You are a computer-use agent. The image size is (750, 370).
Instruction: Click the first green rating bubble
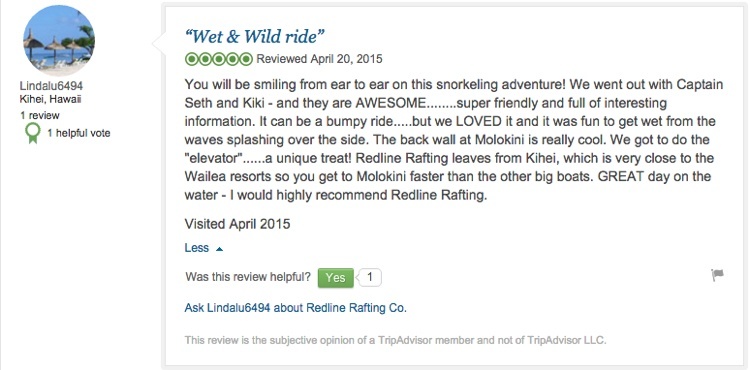click(x=191, y=59)
